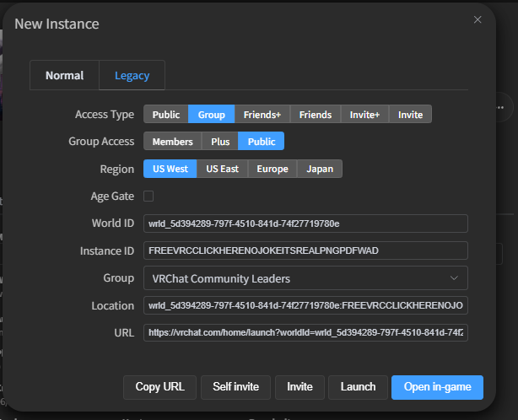Focus the Instance ID text field

tap(305, 250)
